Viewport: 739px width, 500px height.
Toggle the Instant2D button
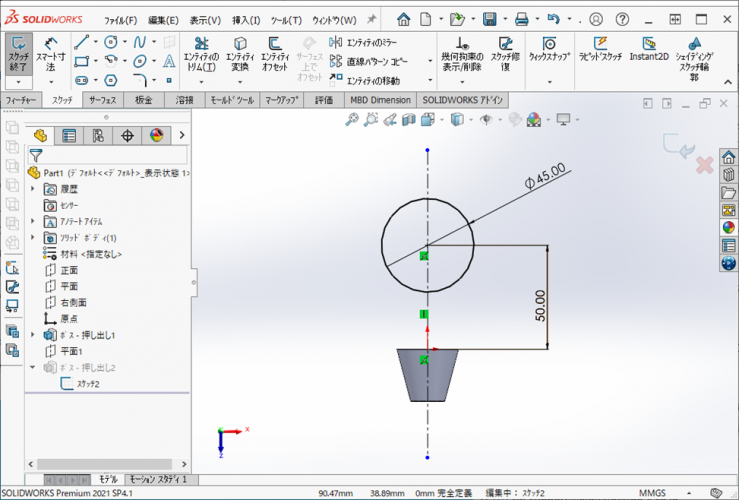(650, 50)
